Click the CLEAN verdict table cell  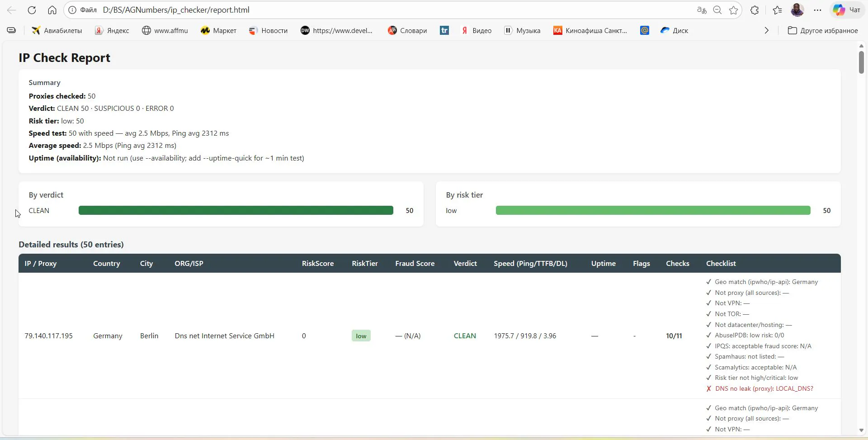(x=465, y=336)
